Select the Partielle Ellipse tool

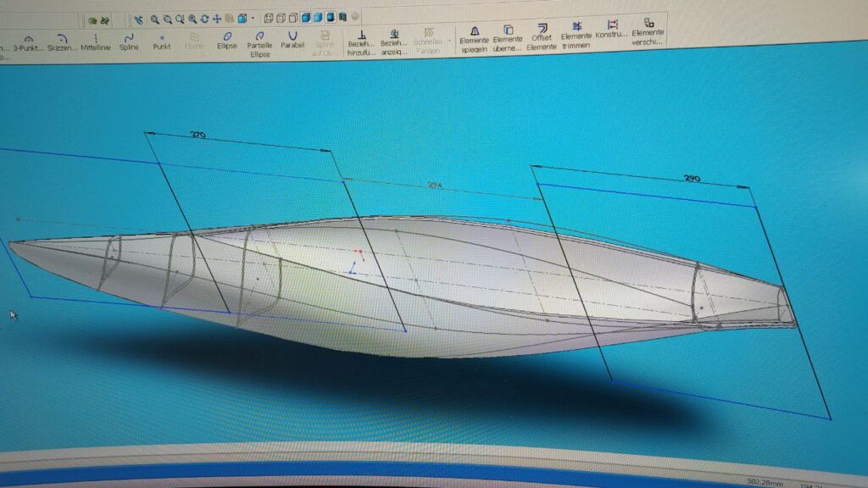(x=259, y=45)
